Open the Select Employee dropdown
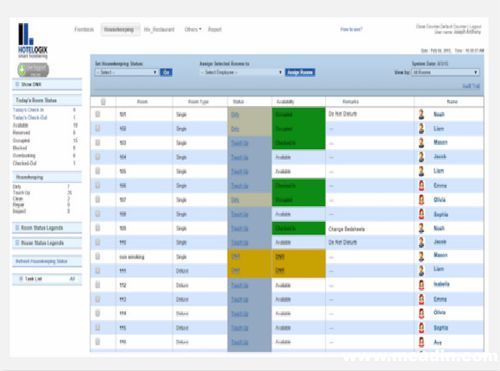Image resolution: width=500 pixels, height=371 pixels. coord(241,72)
